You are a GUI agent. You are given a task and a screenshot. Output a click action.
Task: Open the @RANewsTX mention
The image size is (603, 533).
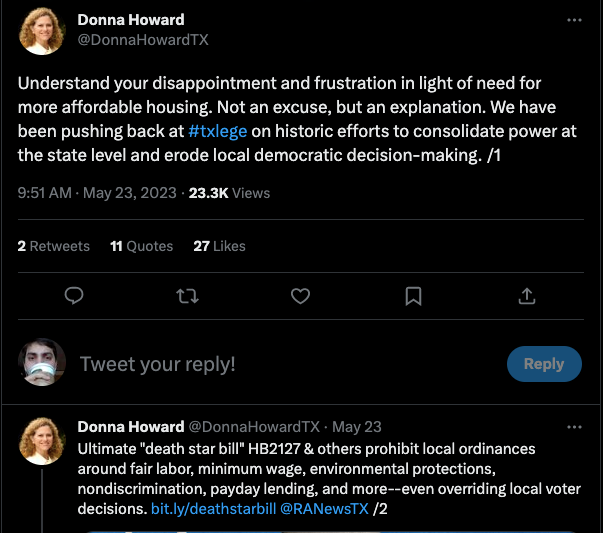pyautogui.click(x=324, y=509)
